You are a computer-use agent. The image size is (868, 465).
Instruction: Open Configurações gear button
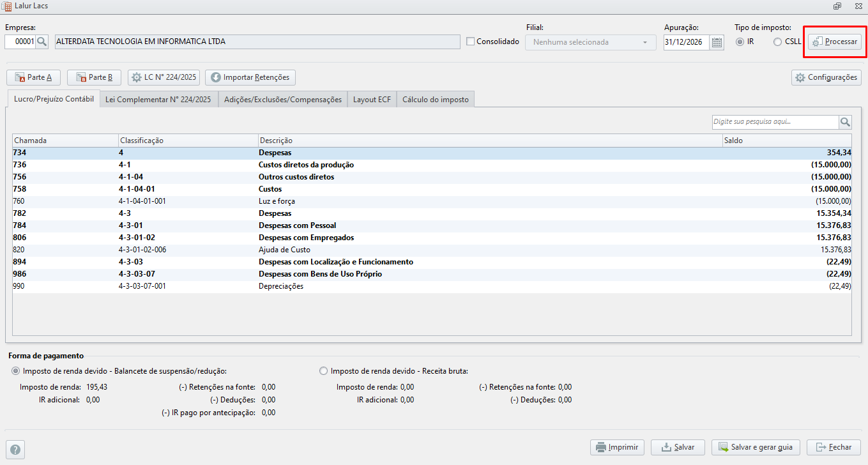pos(826,77)
